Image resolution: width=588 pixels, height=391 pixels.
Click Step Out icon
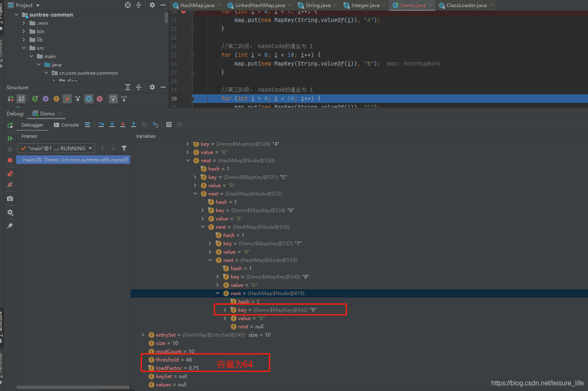coord(134,125)
